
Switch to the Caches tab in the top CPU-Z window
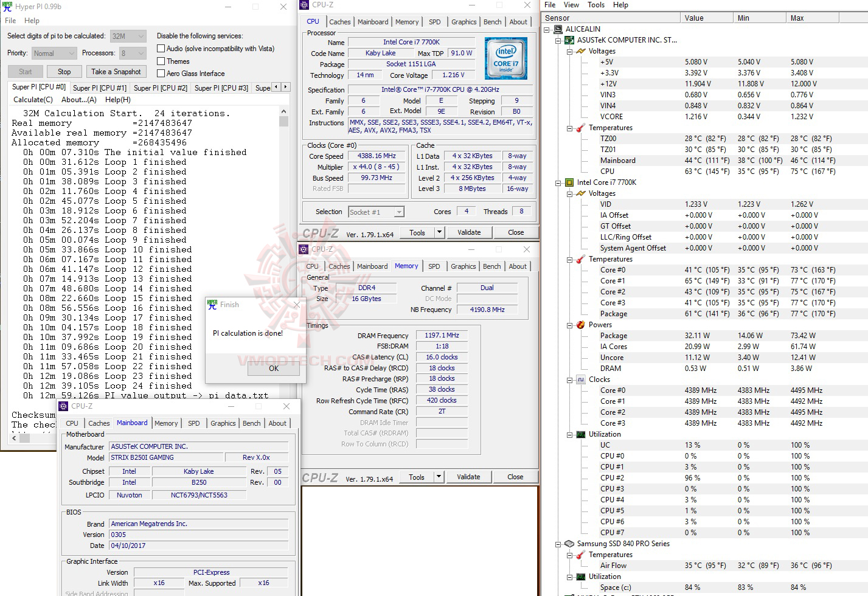[340, 22]
